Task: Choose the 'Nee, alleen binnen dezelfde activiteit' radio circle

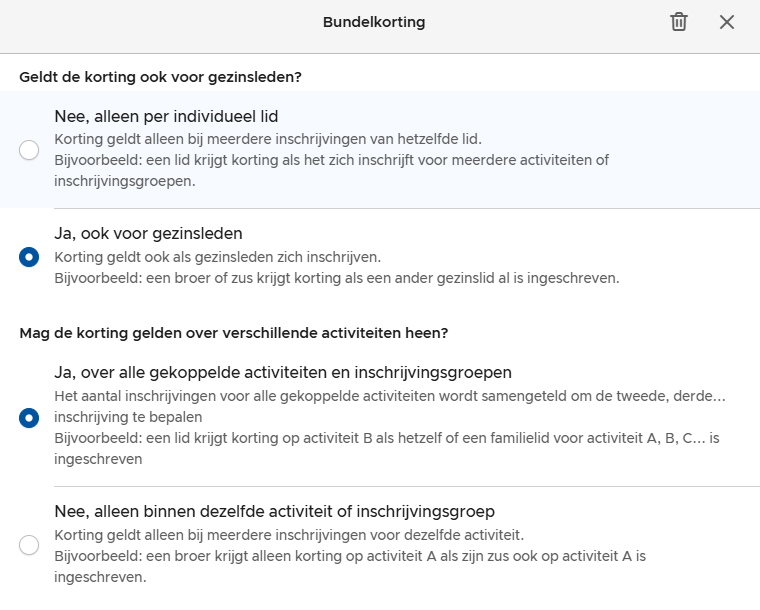Action: point(29,545)
